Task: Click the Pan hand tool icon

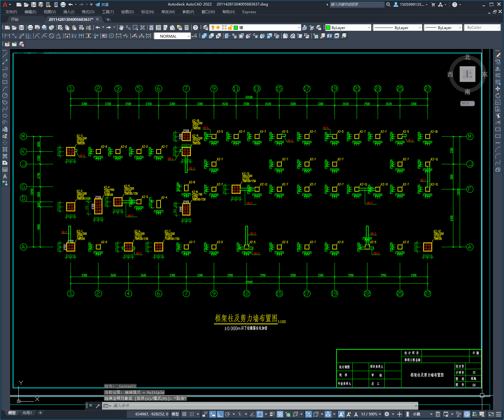Action: [121, 28]
